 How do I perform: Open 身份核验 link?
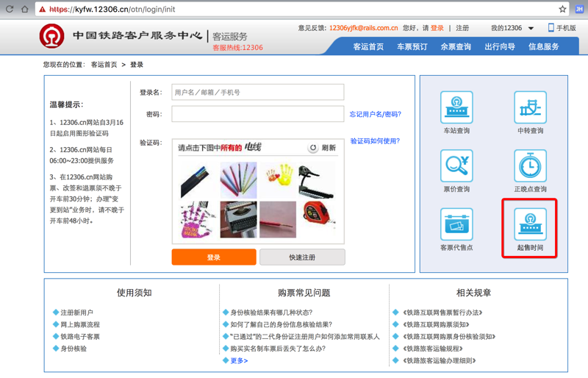click(73, 349)
